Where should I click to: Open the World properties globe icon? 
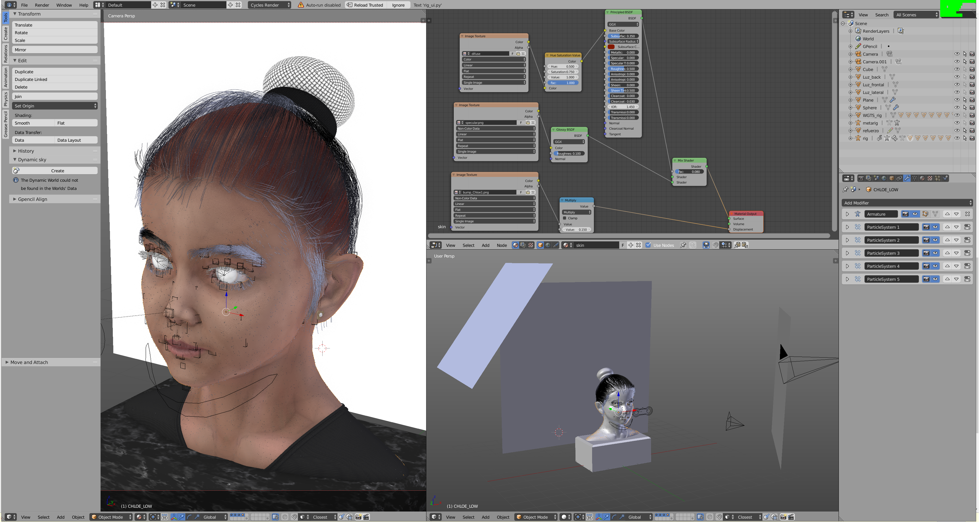[884, 178]
